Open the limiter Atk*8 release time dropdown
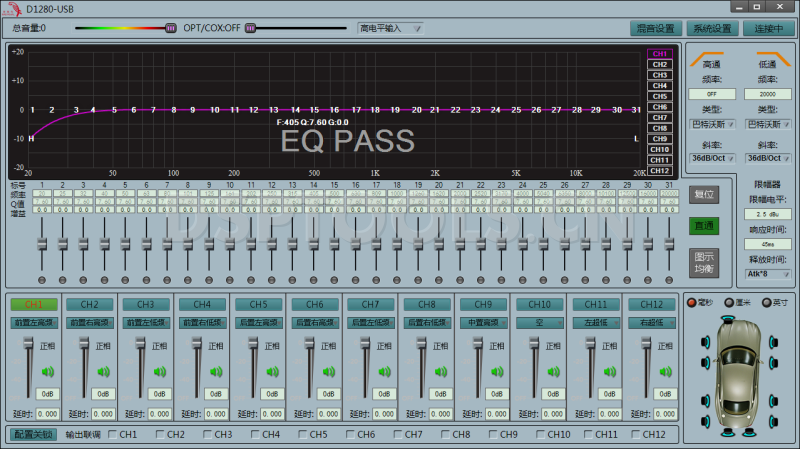This screenshot has width=800, height=449. [x=767, y=273]
